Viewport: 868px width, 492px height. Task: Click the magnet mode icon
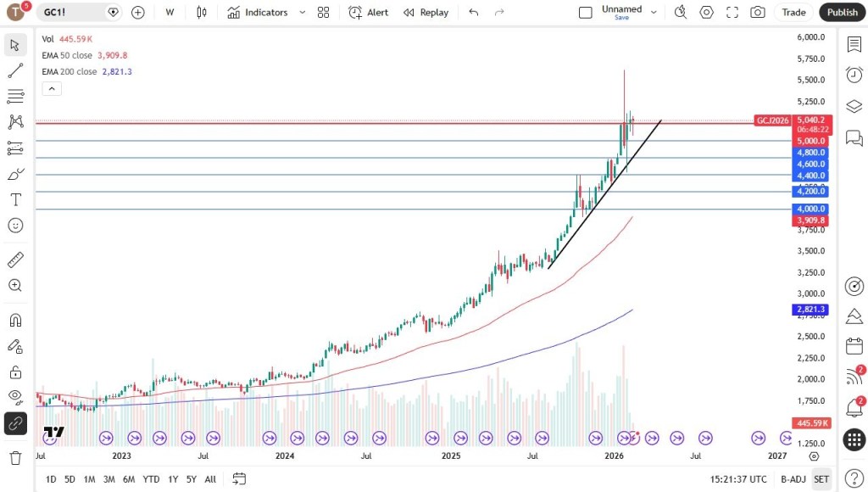click(15, 320)
